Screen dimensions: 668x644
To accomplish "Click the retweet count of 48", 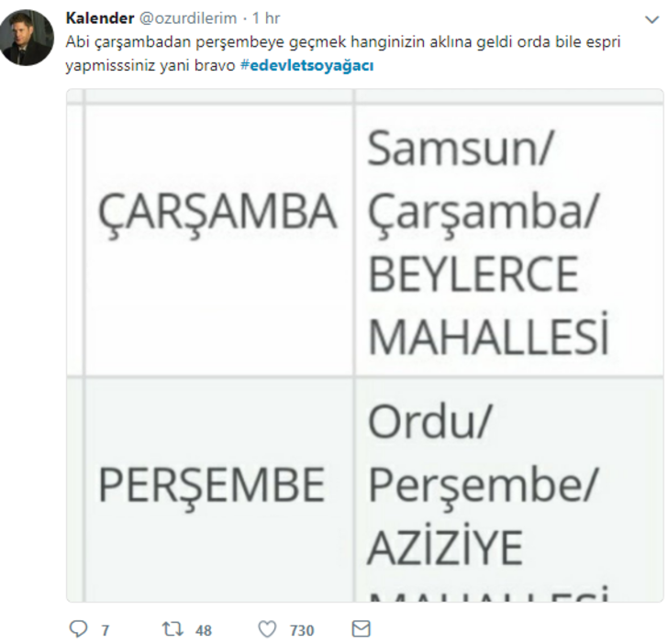I will pyautogui.click(x=204, y=630).
